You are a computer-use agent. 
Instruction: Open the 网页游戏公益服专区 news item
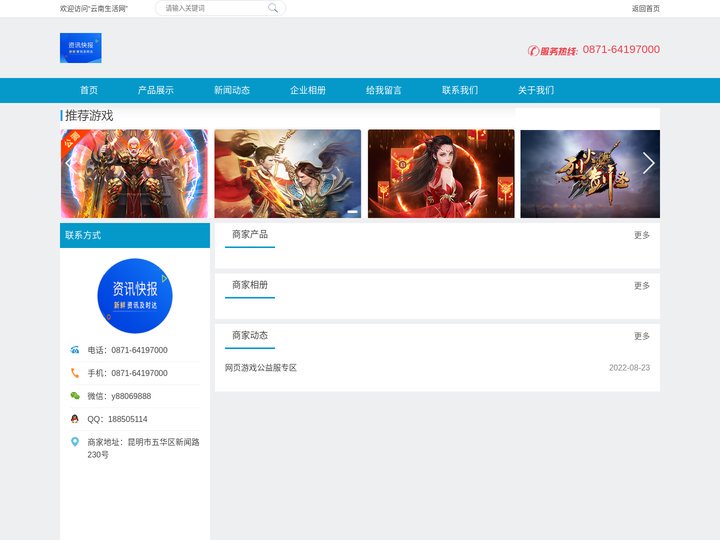point(261,368)
